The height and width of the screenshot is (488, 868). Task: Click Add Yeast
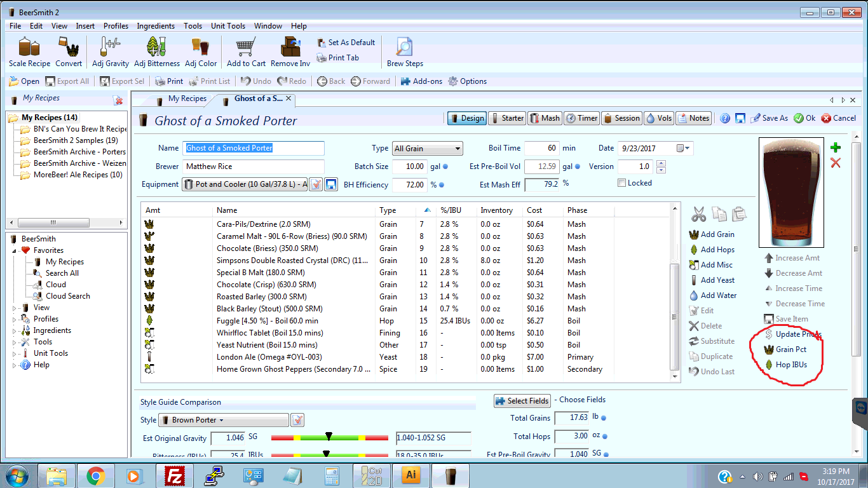pyautogui.click(x=712, y=280)
